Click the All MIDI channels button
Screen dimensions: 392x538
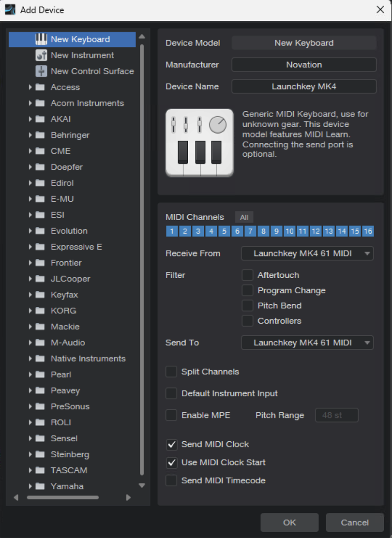(244, 217)
